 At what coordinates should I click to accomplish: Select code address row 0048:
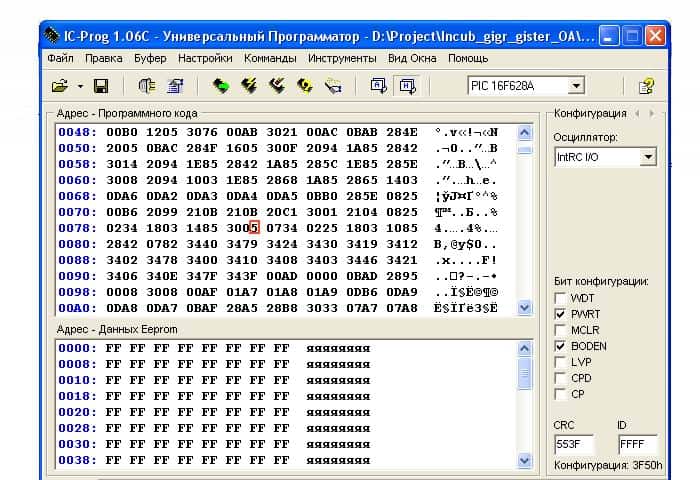77,132
